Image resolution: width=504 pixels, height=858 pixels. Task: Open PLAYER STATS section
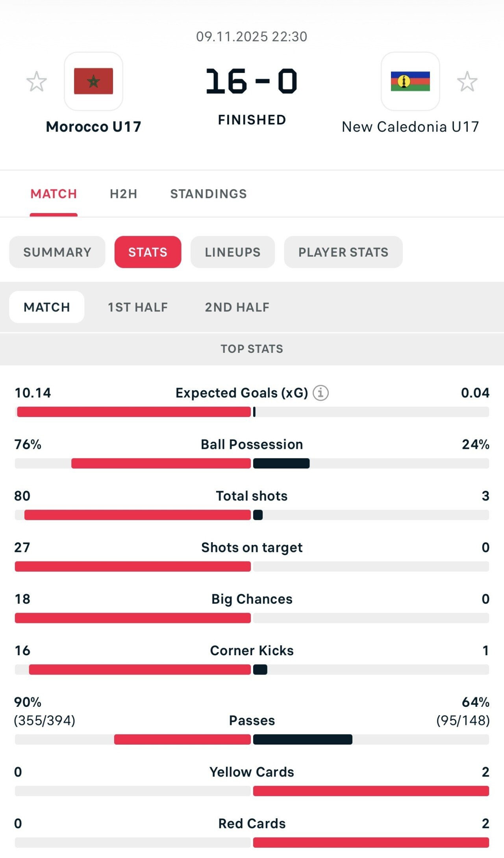343,252
